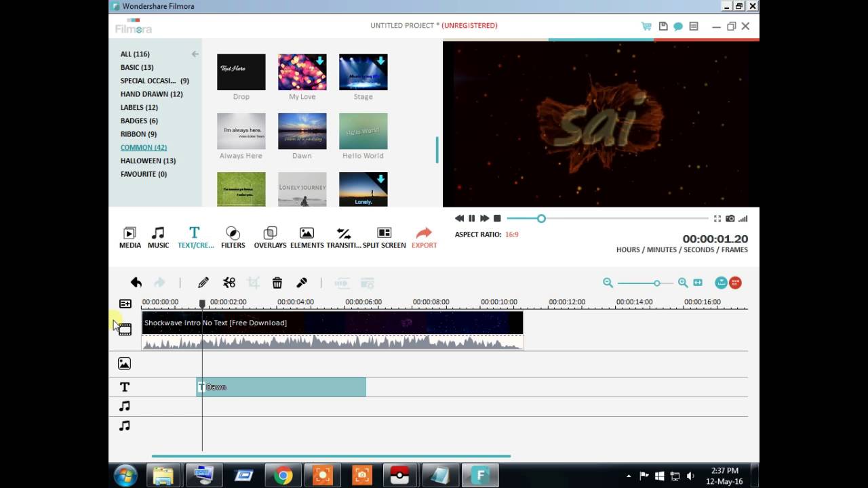The image size is (868, 488).
Task: Select the Hello World text thumbnail
Action: (x=363, y=131)
